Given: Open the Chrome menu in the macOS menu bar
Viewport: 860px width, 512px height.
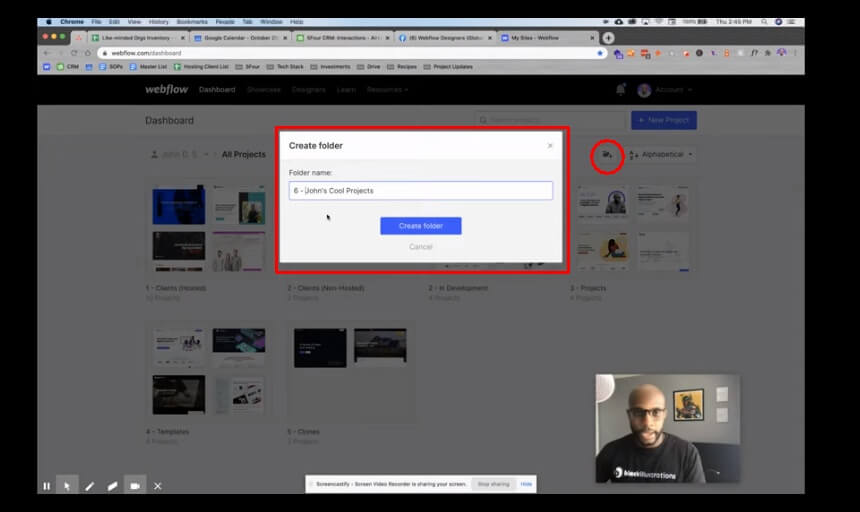Looking at the screenshot, I should click(x=72, y=22).
